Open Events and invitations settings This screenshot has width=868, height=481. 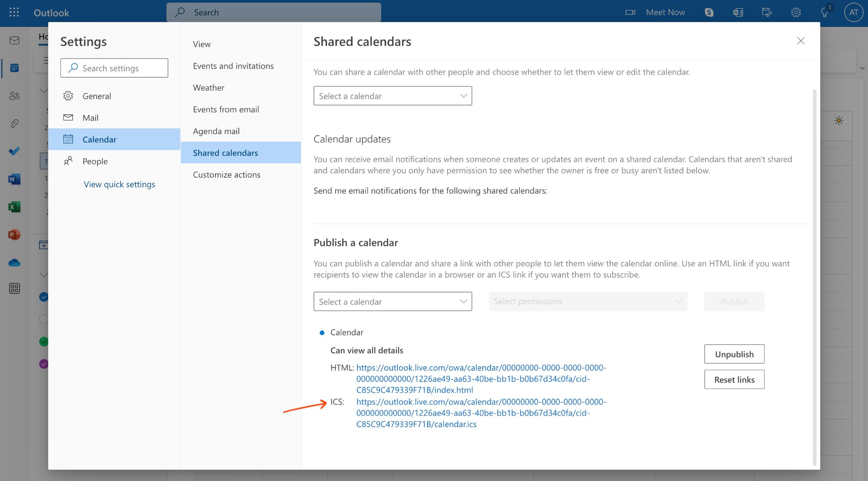pos(233,66)
